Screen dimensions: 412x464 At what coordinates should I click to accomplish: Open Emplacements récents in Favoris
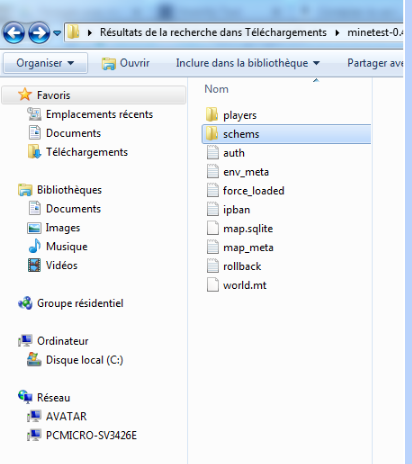click(x=99, y=114)
